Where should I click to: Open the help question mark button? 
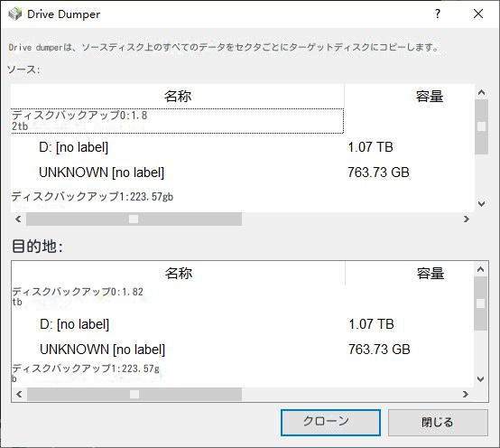(438, 14)
